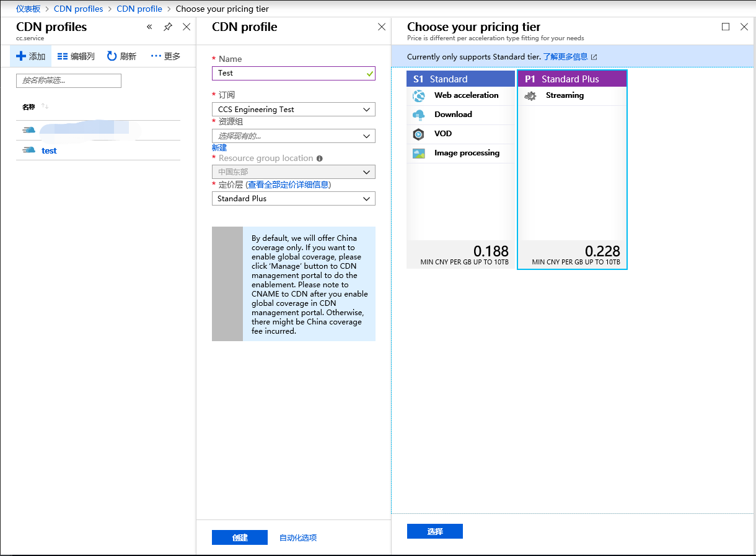This screenshot has height=556, width=756.
Task: Open 编辑列 (Edit columns)
Action: point(76,56)
